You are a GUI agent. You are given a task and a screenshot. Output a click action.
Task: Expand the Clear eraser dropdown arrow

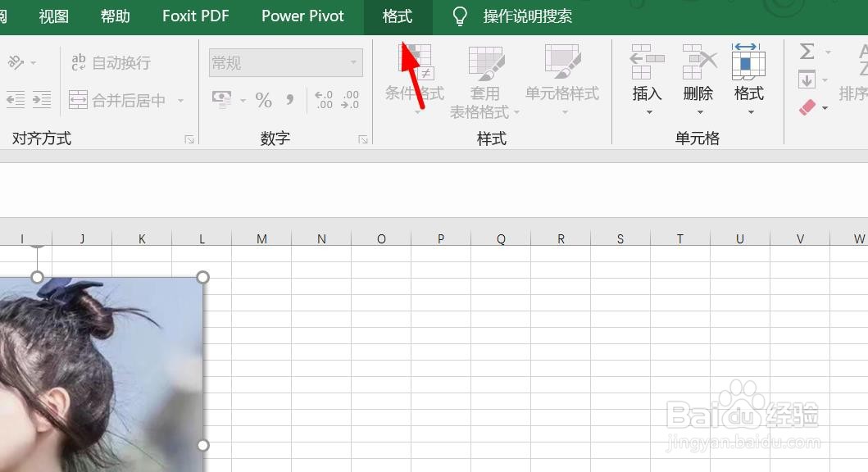(825, 108)
